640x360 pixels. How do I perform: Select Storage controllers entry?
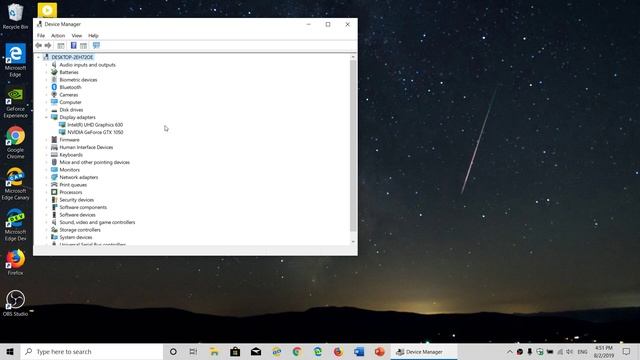80,230
